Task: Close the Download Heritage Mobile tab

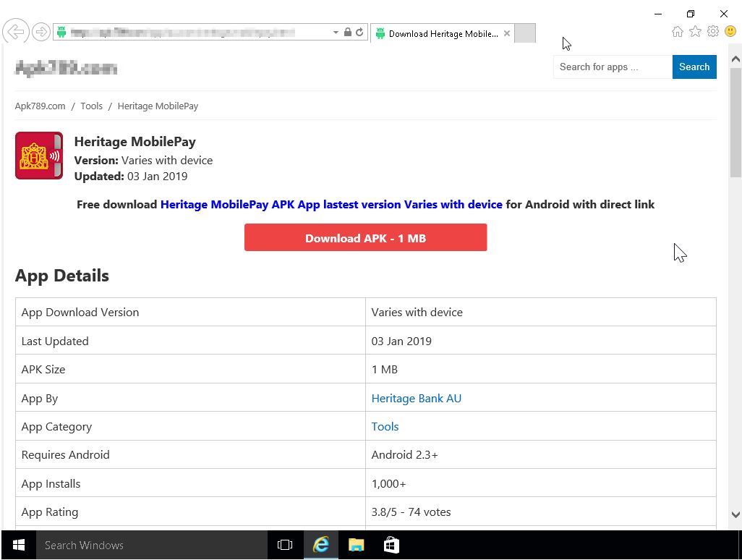Action: (x=507, y=33)
